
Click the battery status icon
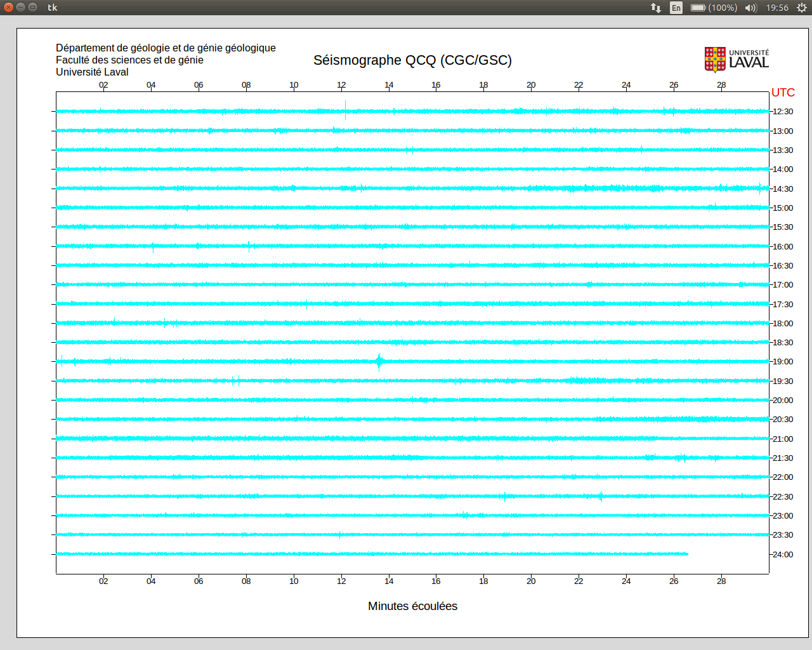point(698,8)
